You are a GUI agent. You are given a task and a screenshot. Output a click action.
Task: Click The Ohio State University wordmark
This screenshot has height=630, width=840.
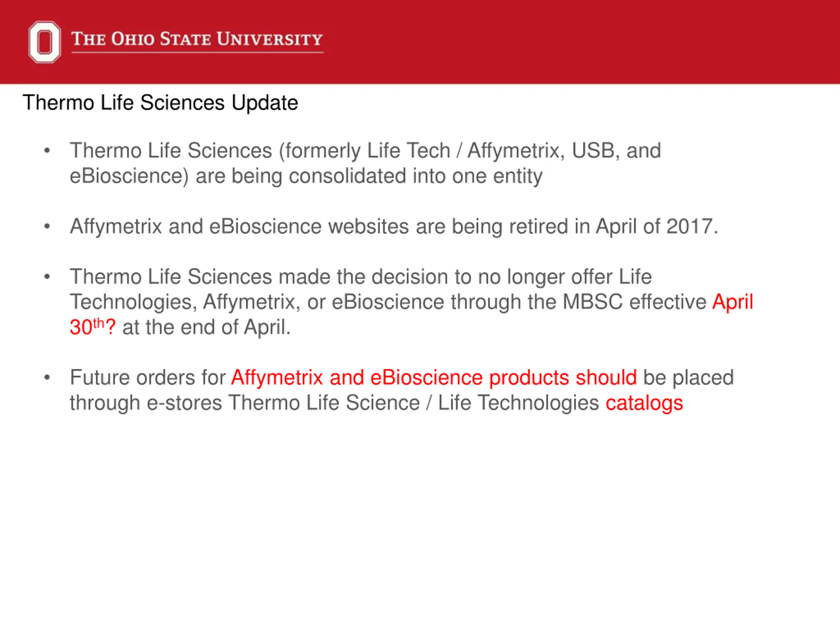[x=197, y=39]
